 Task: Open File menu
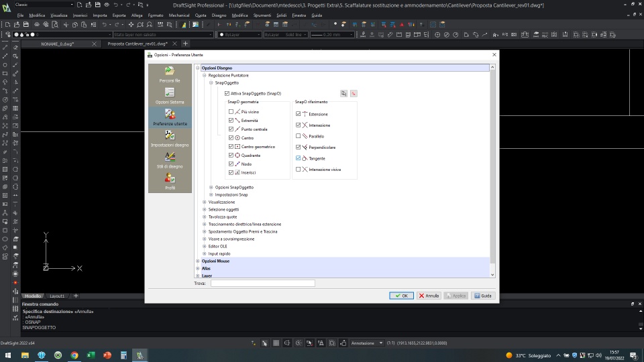20,15
